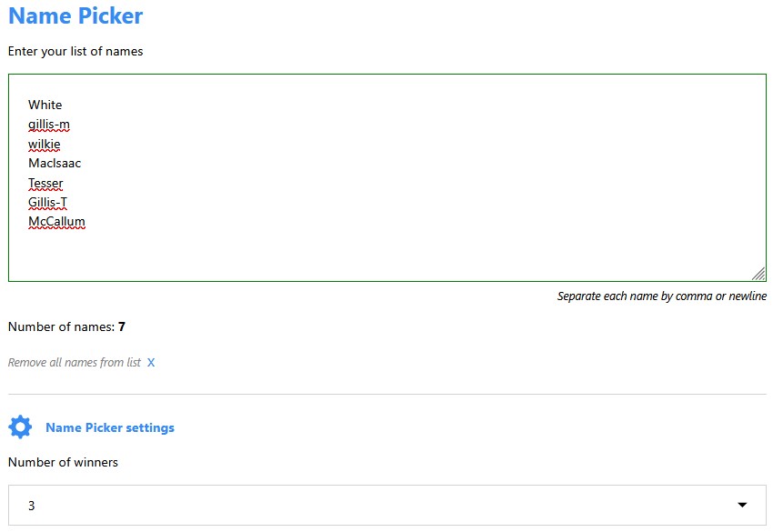
Task: Click the textarea resize handle corner
Action: 758,274
